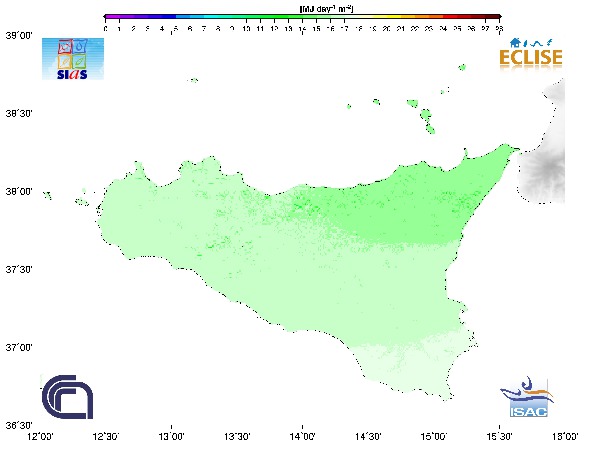Click the 13'00' longitude label

tap(171, 437)
